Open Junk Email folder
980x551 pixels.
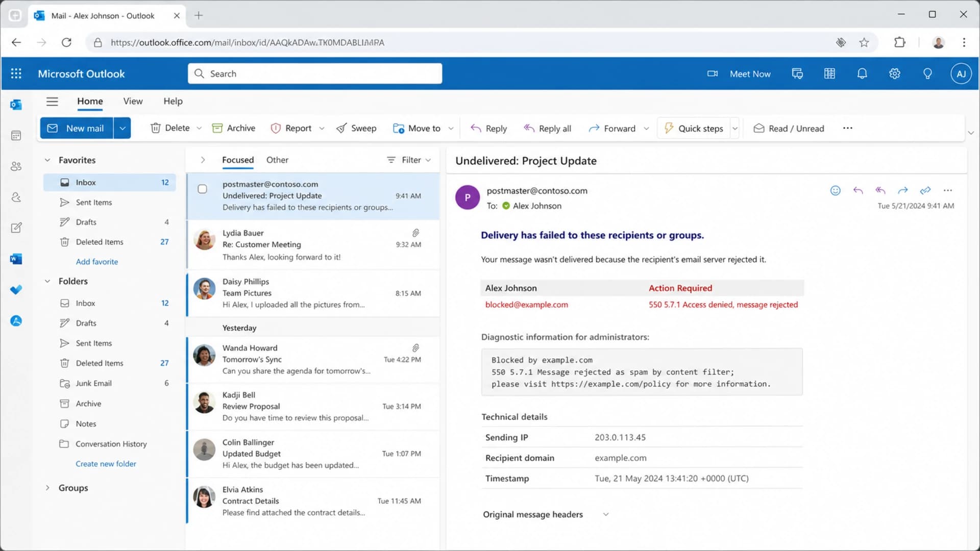point(110,383)
